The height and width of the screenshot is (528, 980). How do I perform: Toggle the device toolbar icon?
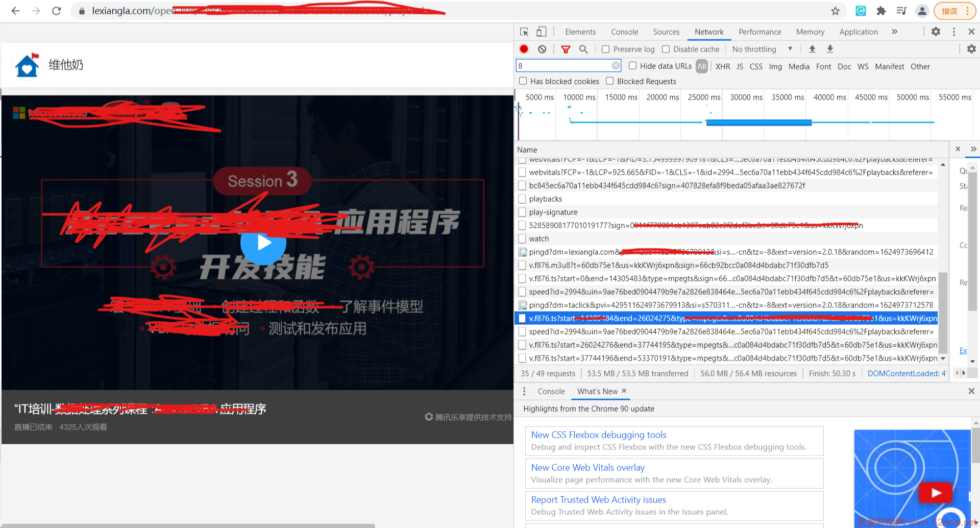(541, 32)
